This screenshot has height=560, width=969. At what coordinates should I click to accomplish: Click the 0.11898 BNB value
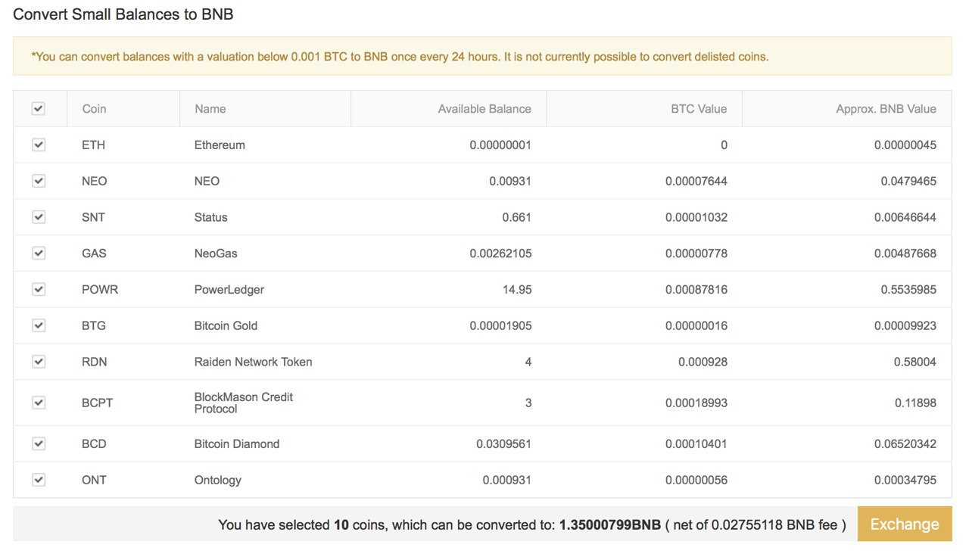click(916, 403)
